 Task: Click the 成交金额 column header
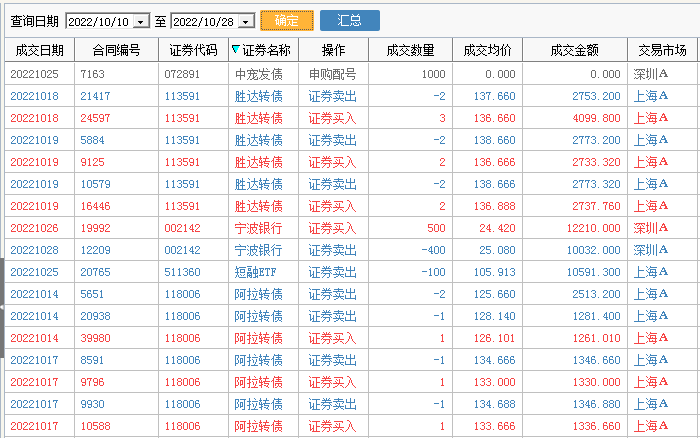575,49
